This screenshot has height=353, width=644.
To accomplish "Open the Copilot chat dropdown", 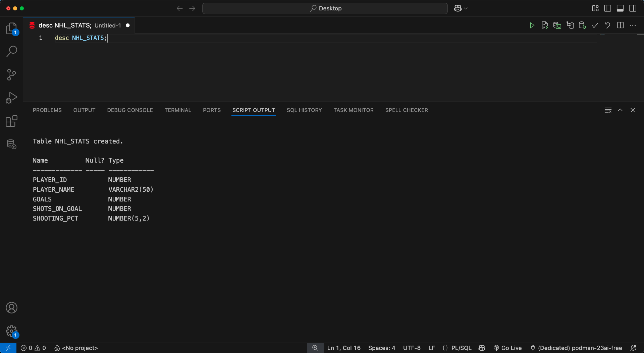I will coord(461,8).
